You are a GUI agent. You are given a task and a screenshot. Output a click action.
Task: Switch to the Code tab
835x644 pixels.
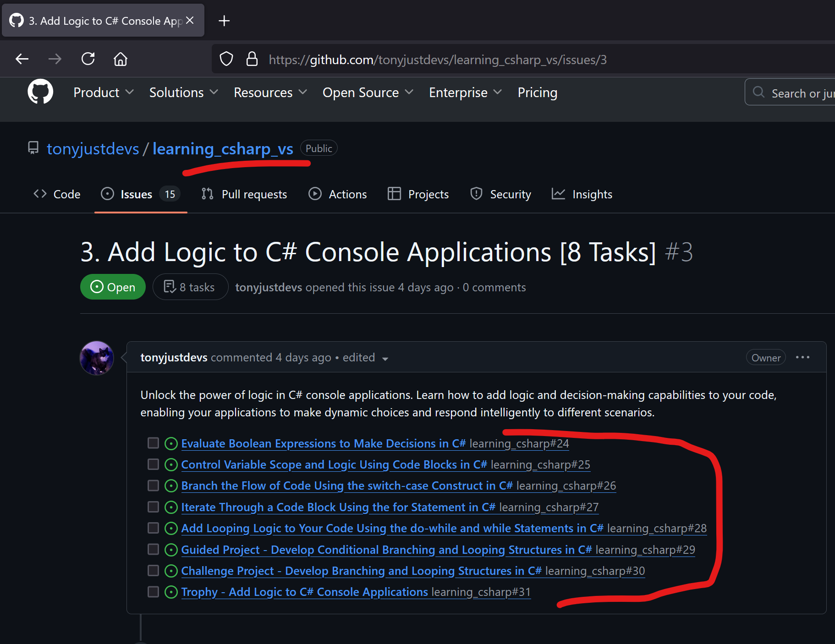pyautogui.click(x=57, y=194)
